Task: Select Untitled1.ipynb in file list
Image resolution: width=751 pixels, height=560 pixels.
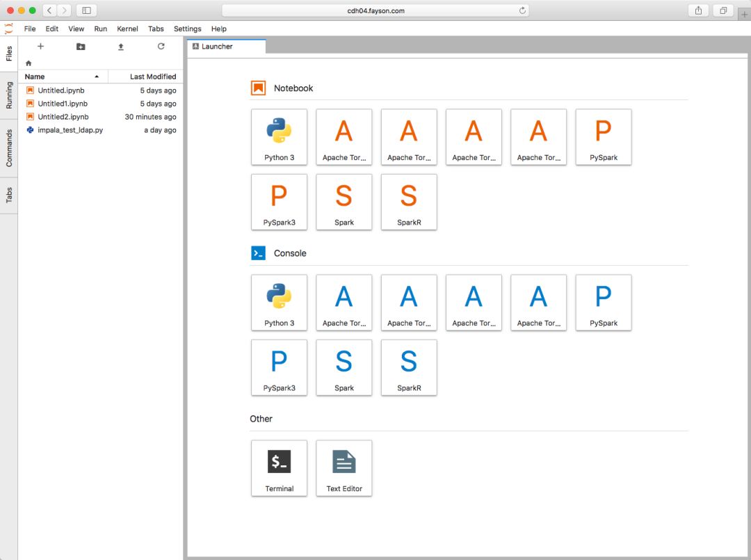Action: [101, 104]
